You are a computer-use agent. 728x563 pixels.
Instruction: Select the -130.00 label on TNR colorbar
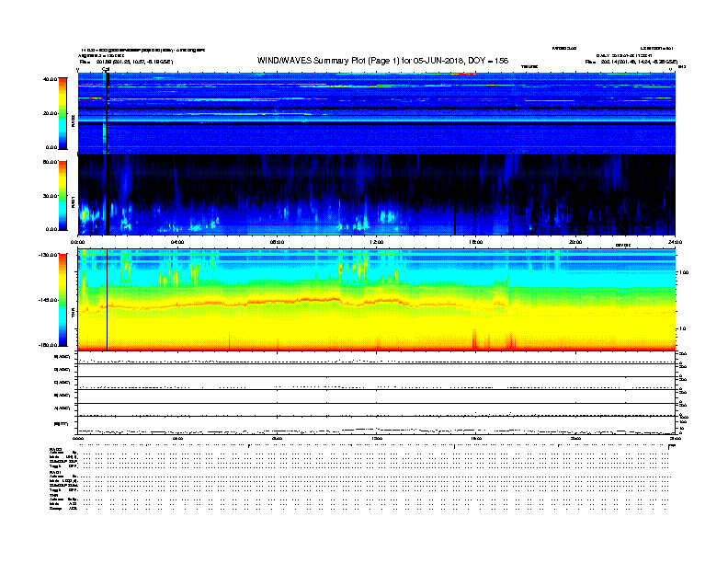click(49, 255)
